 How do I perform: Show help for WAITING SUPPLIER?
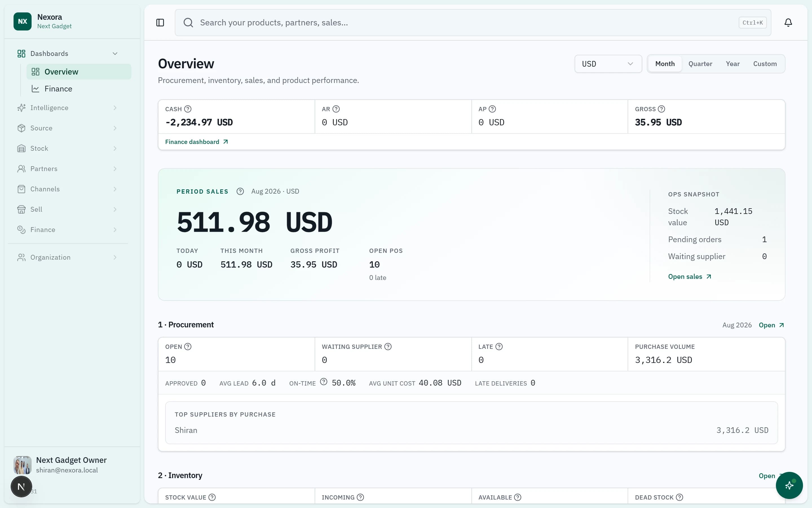point(388,346)
